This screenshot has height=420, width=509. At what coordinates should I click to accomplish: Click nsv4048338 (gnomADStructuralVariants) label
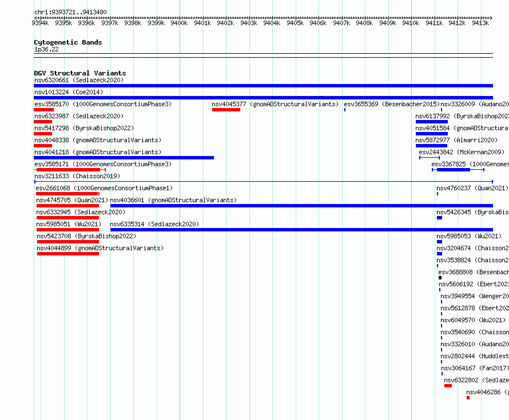click(98, 140)
